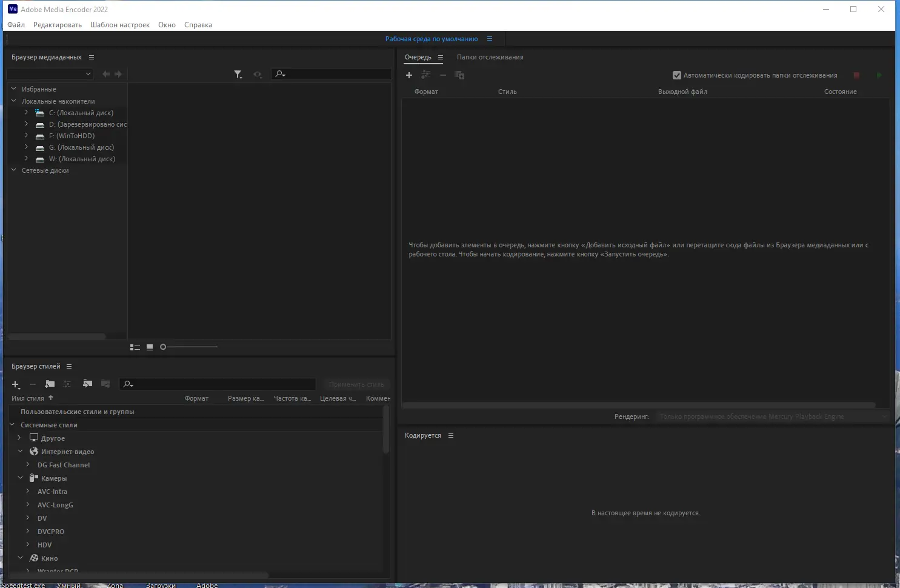900x588 pixels.
Task: Click media browser search field
Action: click(332, 74)
